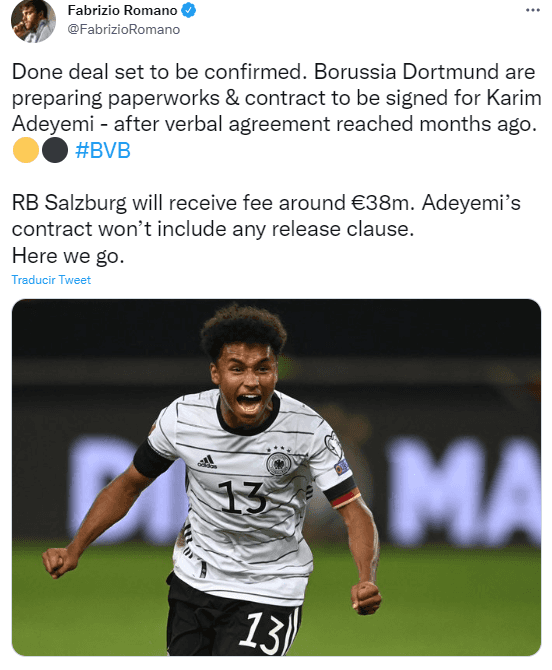Click the yellow circle emoji
The image size is (552, 670).
tap(26, 150)
